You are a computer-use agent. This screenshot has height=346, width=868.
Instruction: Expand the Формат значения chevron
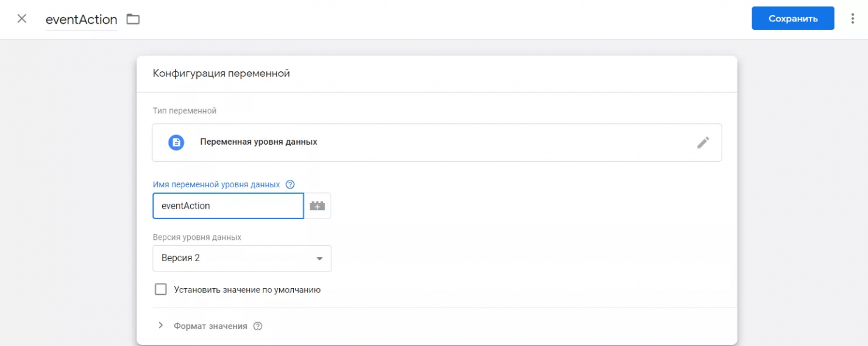pyautogui.click(x=161, y=325)
